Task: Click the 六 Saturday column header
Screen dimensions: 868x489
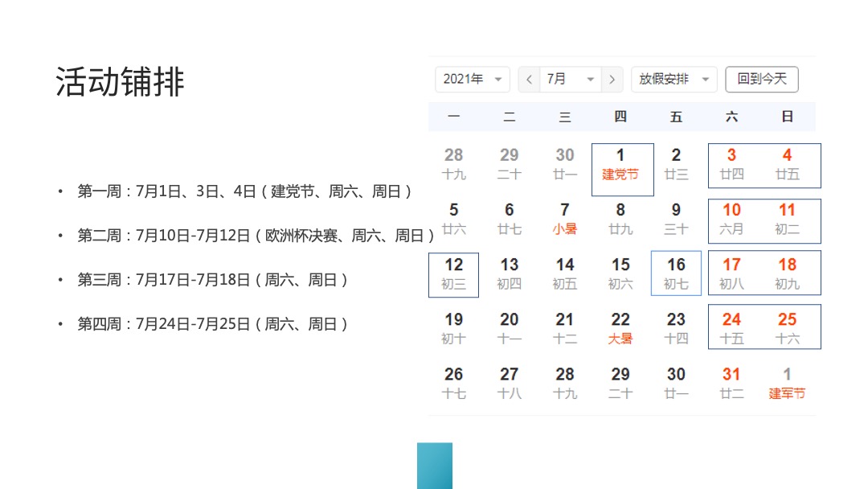Action: tap(731, 116)
